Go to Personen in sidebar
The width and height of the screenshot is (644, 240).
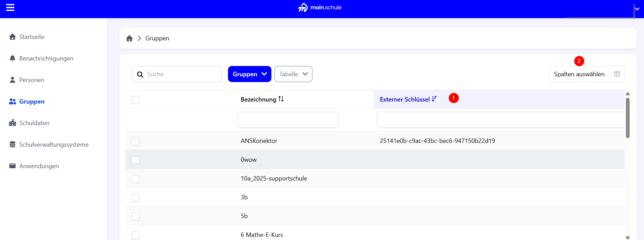point(31,80)
